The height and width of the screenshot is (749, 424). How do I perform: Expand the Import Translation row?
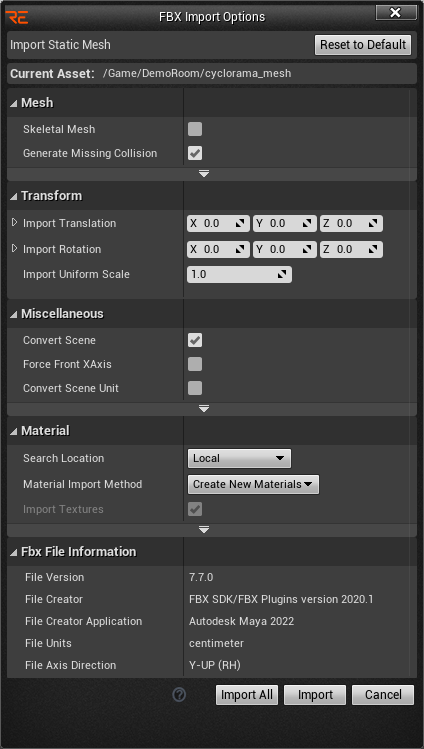(x=14, y=223)
